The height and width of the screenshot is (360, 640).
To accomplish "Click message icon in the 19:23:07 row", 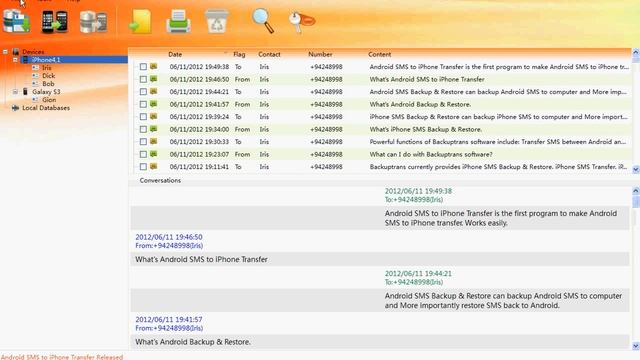I will click(153, 154).
